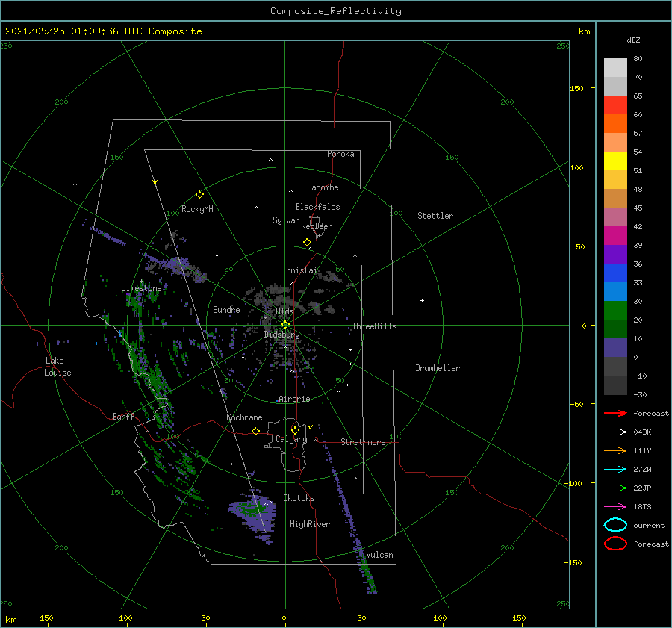
Task: Click the yellow V marker right of Calgary
Action: [310, 427]
